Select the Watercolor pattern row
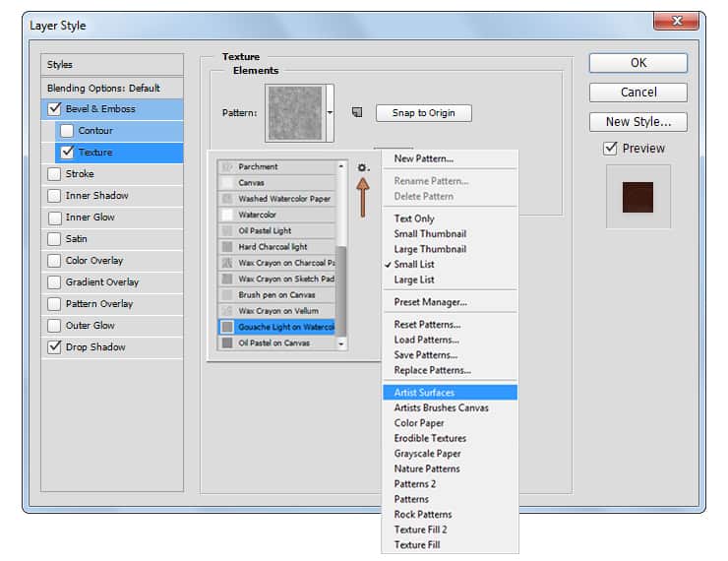The image size is (728, 561). pos(276,215)
